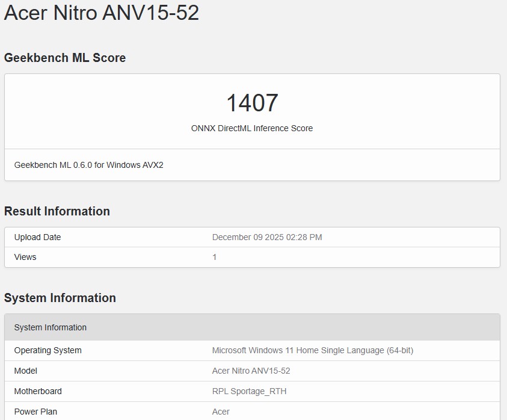Click the upload date December 09 2025 value
Image resolution: width=507 pixels, height=420 pixels.
pyautogui.click(x=267, y=237)
